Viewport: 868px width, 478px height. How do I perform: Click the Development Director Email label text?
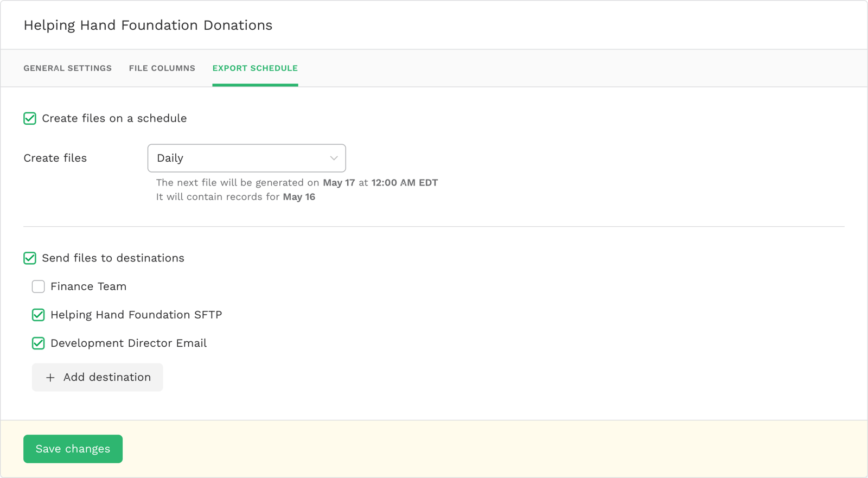pyautogui.click(x=129, y=343)
